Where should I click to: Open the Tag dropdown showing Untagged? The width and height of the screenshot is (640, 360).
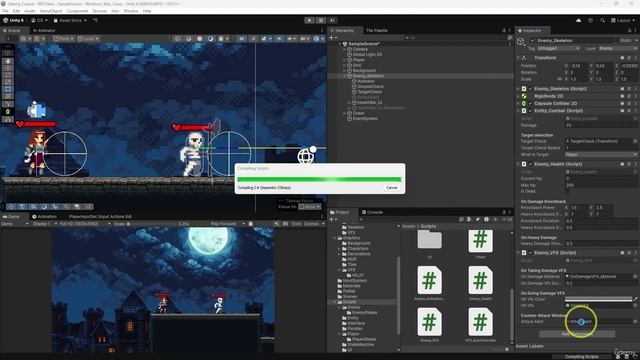[558, 49]
